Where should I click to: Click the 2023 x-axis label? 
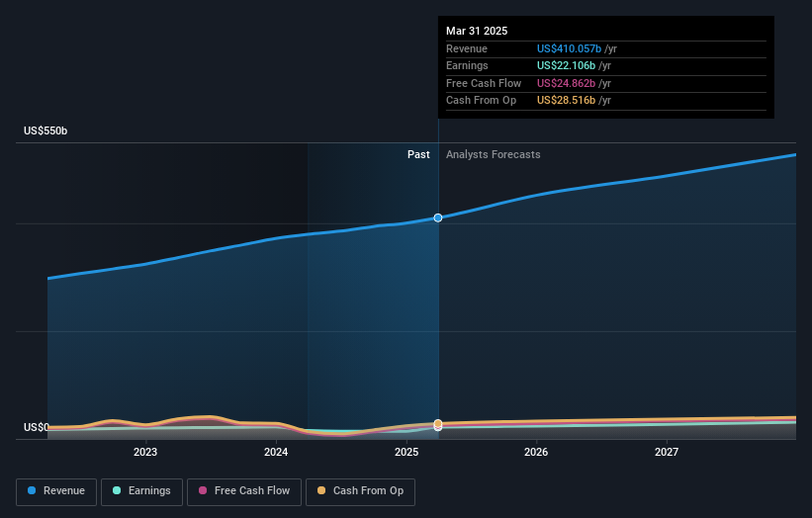pyautogui.click(x=145, y=452)
